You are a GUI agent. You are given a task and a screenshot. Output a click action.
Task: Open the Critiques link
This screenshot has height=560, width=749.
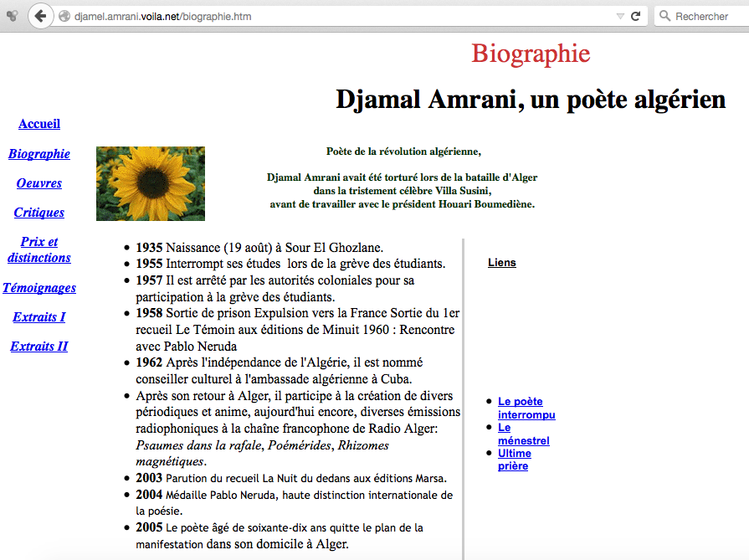coord(39,212)
